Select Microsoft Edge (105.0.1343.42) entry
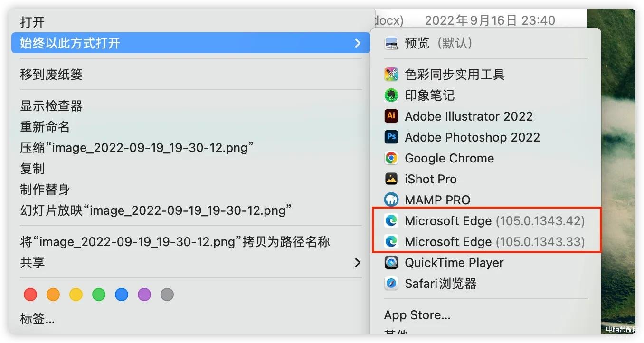Image resolution: width=644 pixels, height=343 pixels. [486, 221]
